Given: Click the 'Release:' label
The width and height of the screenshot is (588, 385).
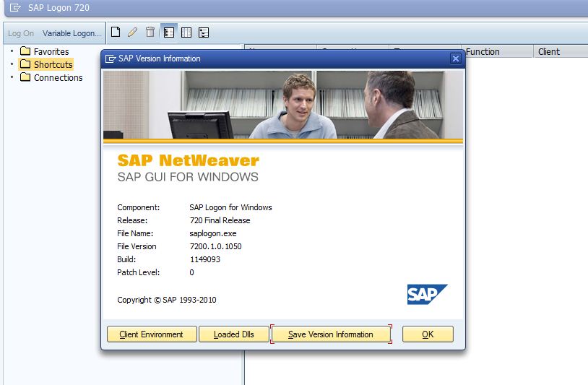Looking at the screenshot, I should (x=132, y=220).
